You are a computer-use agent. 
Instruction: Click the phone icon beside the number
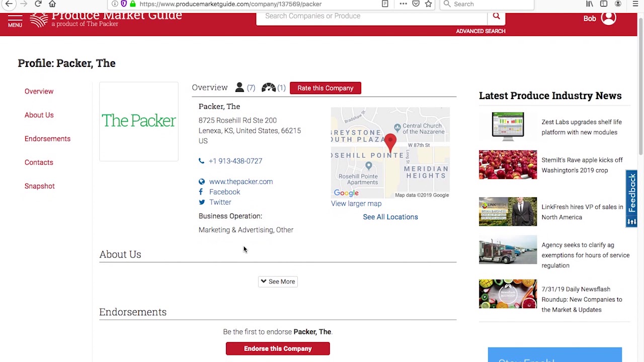coord(202,161)
